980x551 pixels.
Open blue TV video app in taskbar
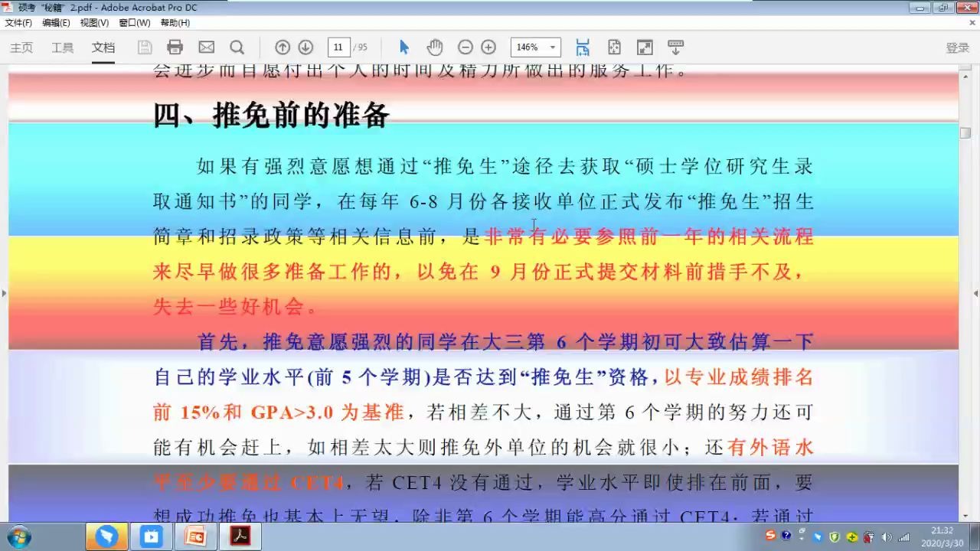151,536
